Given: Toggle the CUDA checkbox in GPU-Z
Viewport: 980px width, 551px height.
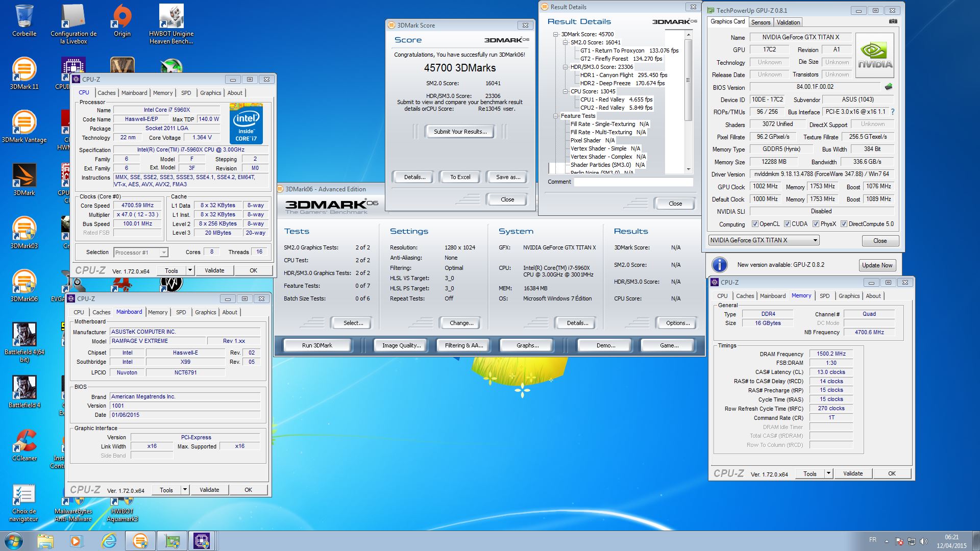Looking at the screenshot, I should [787, 224].
